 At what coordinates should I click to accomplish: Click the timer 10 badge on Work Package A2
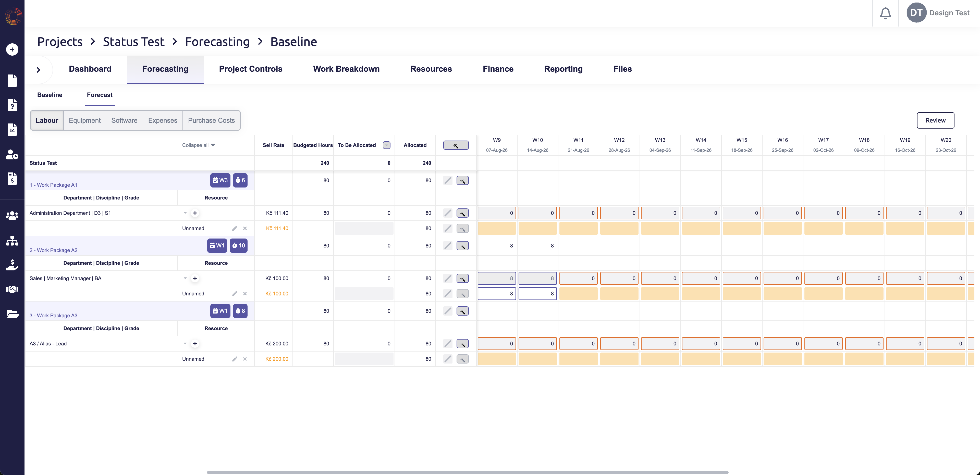point(239,246)
